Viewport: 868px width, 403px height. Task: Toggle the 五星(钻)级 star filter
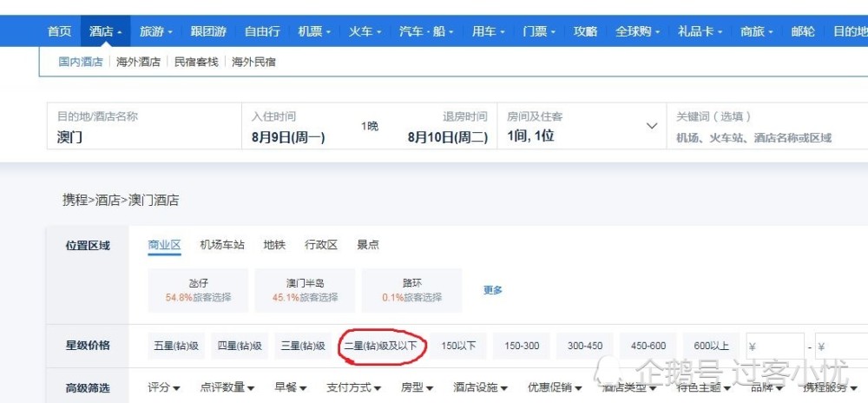177,346
